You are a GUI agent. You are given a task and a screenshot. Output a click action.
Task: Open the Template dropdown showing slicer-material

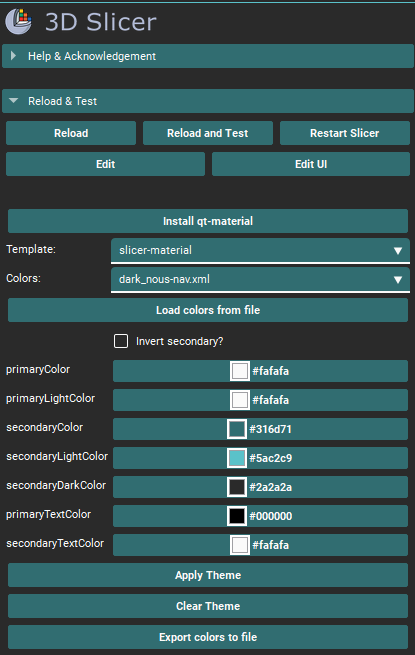(260, 251)
